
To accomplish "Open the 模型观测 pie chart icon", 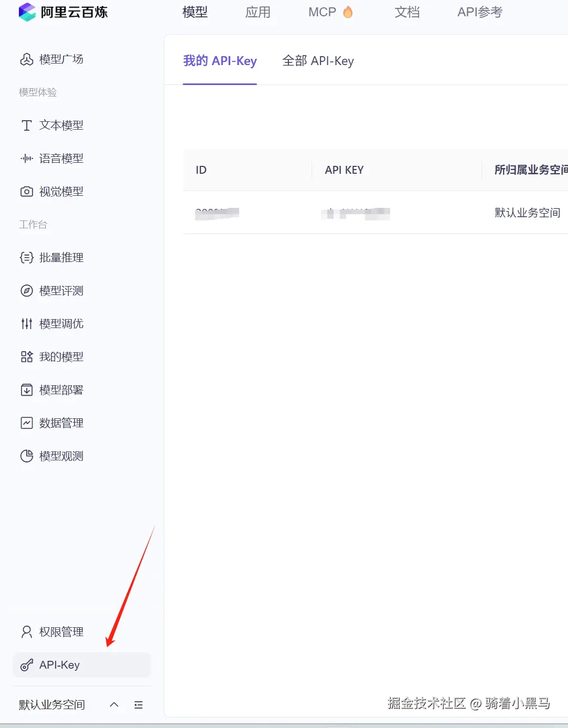I will click(x=27, y=456).
